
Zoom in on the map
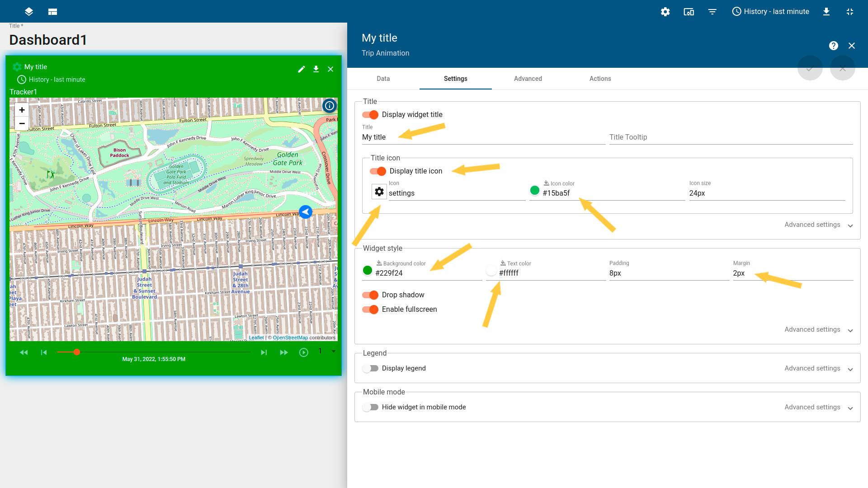22,110
